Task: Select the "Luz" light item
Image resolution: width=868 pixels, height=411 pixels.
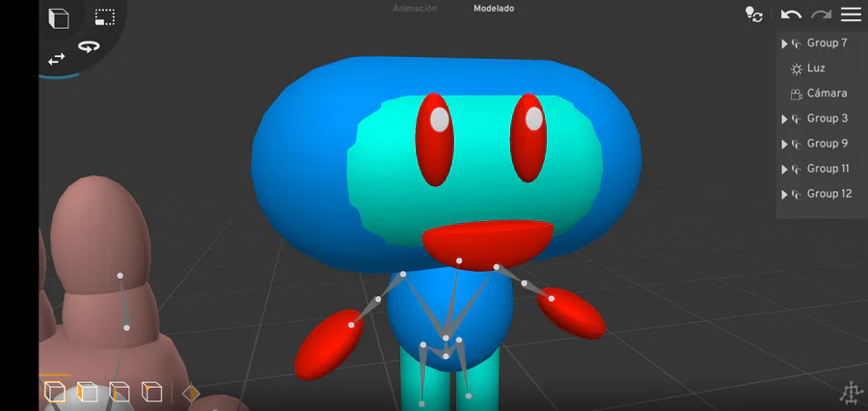Action: click(x=816, y=68)
